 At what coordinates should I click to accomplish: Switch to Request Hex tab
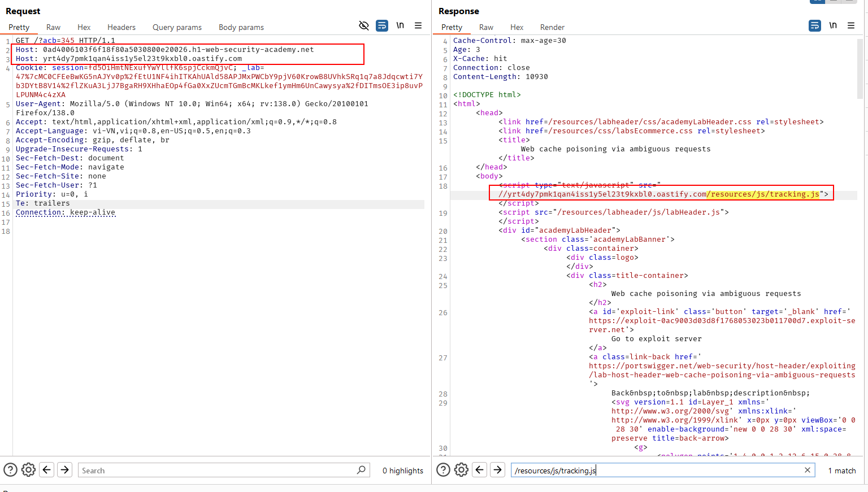(x=84, y=27)
